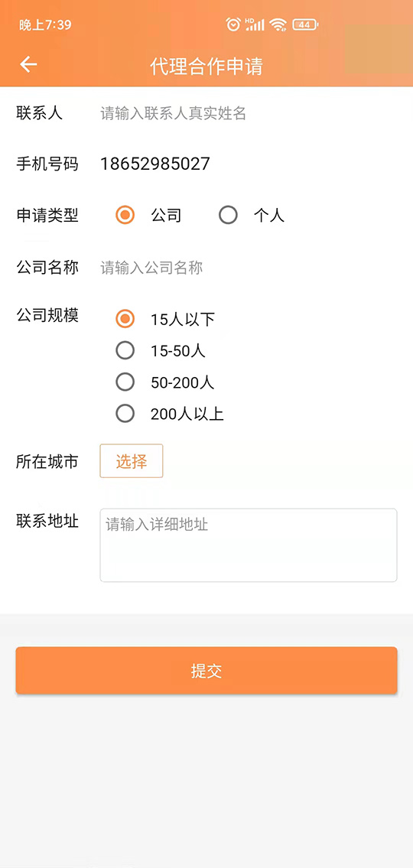Tap the back arrow icon
Image resolution: width=413 pixels, height=868 pixels.
pyautogui.click(x=28, y=65)
